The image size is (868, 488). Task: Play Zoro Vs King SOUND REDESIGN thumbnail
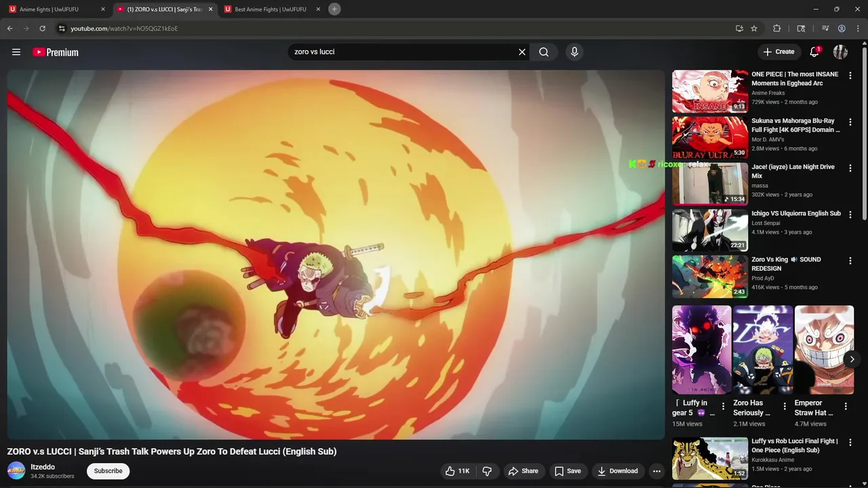point(710,276)
